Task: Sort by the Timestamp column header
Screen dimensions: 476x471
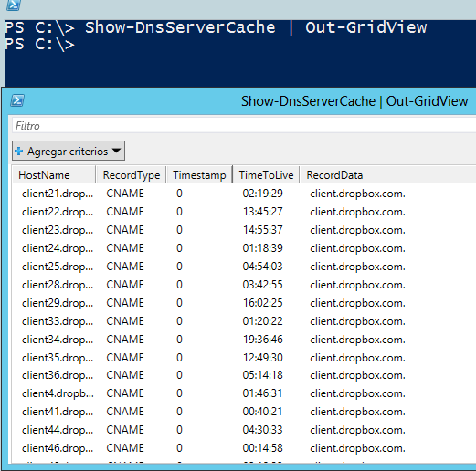Action: pyautogui.click(x=199, y=175)
